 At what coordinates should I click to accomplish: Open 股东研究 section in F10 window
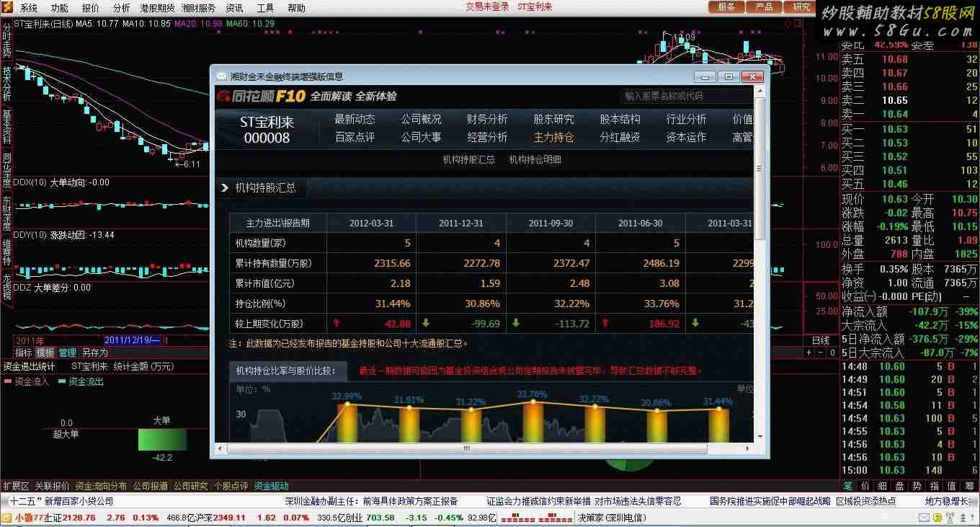(x=553, y=119)
